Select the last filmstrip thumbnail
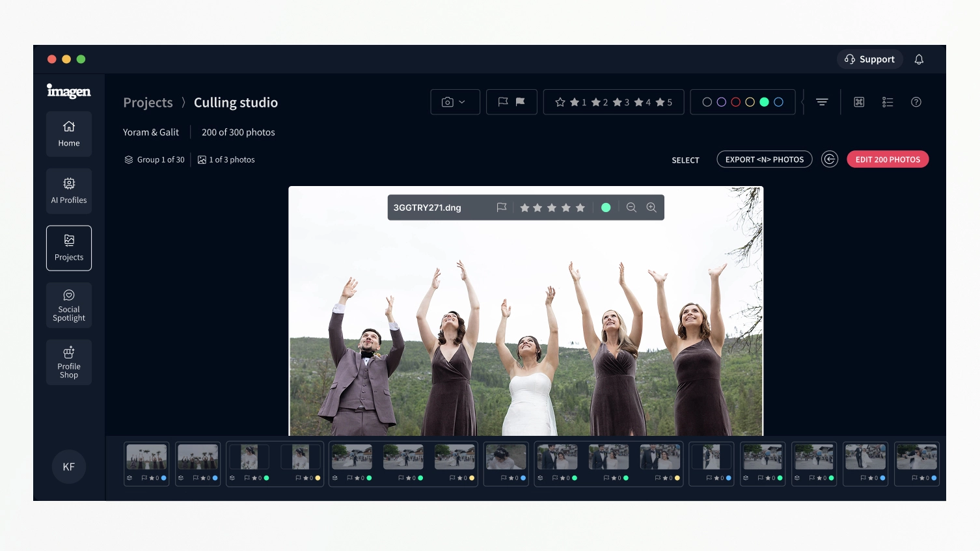Viewport: 980px width, 551px height. (917, 457)
